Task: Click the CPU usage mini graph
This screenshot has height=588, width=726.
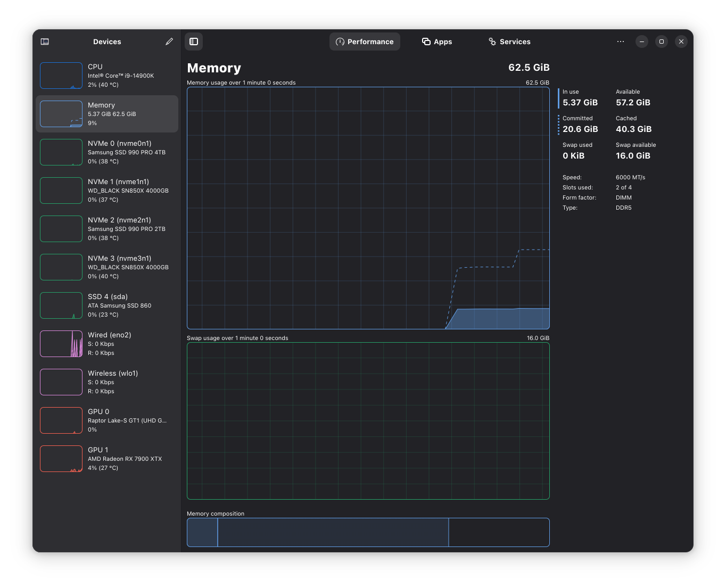Action: tap(61, 76)
